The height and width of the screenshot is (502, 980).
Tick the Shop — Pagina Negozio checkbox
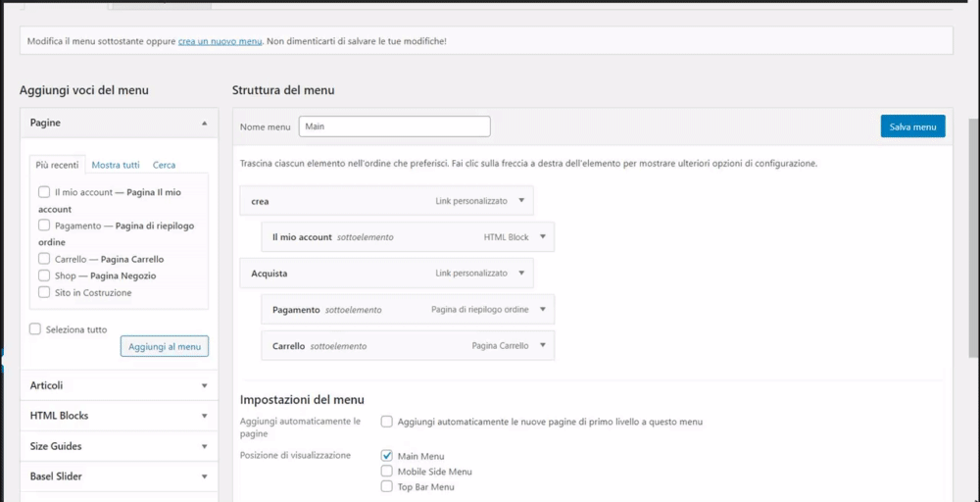(44, 276)
